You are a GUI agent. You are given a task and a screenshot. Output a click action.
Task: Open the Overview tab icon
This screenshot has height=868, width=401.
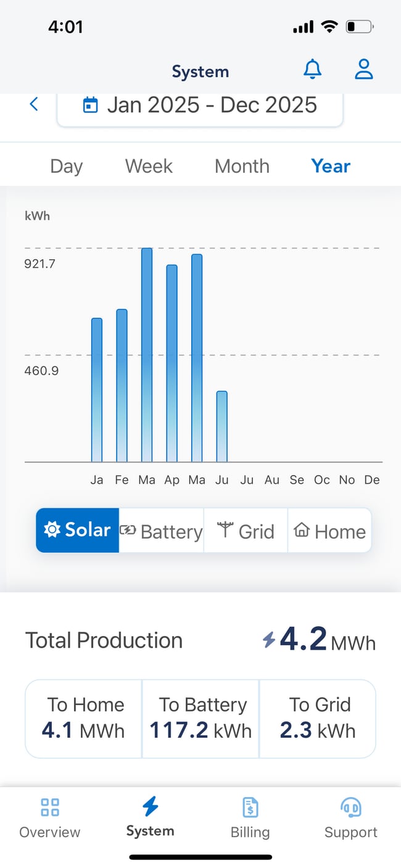click(x=50, y=807)
